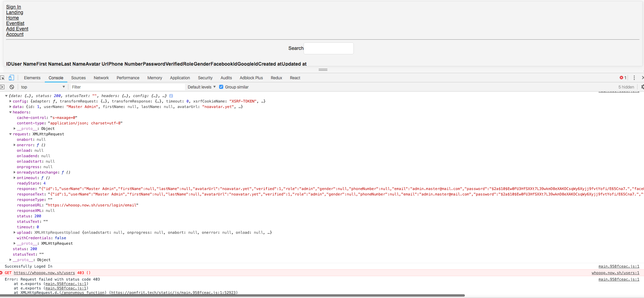The width and height of the screenshot is (644, 298).
Task: Expand the onerror function
Action: (15, 145)
